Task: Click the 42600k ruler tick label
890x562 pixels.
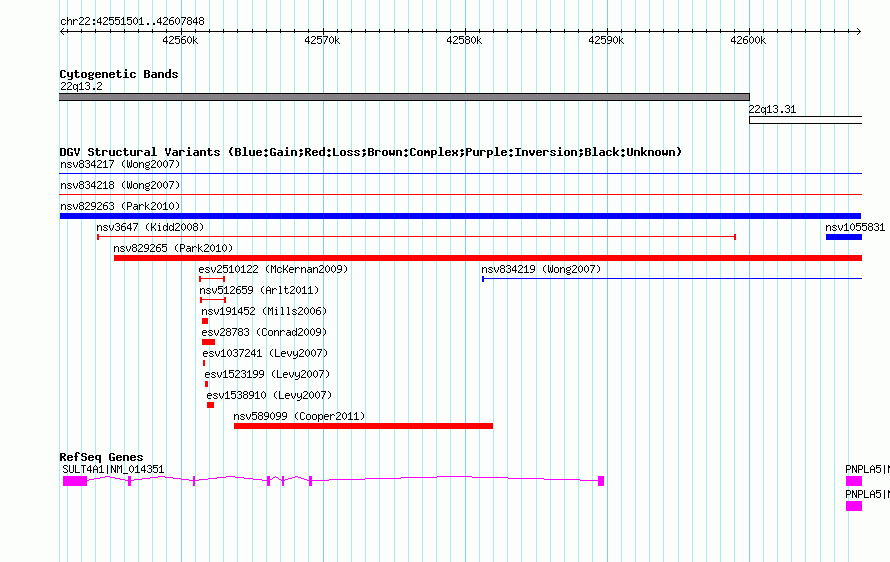Action: point(748,40)
